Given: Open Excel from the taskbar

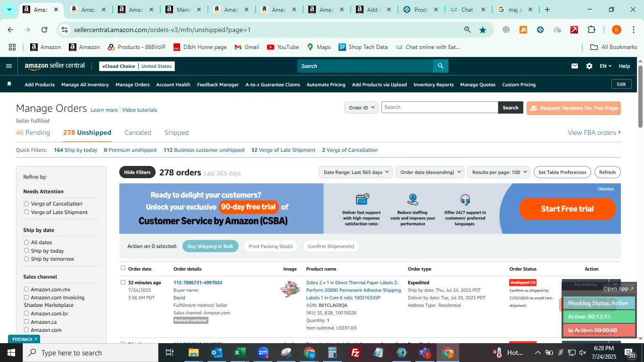Looking at the screenshot, I should tap(240, 353).
